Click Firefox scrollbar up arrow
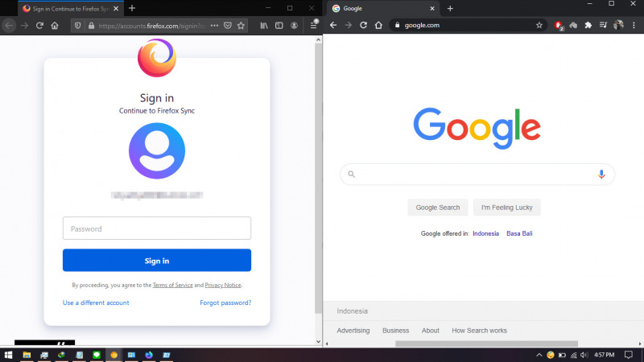This screenshot has height=362, width=644. pos(318,39)
